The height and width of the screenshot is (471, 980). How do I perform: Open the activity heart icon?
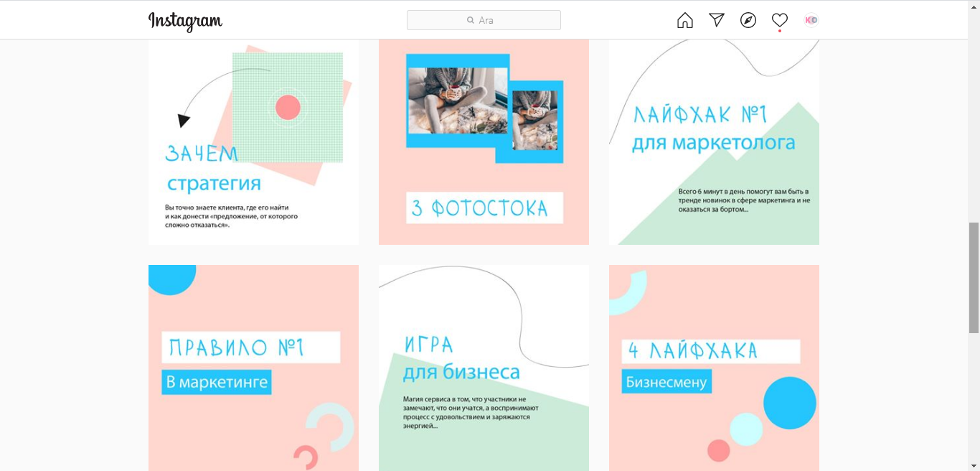coord(780,20)
